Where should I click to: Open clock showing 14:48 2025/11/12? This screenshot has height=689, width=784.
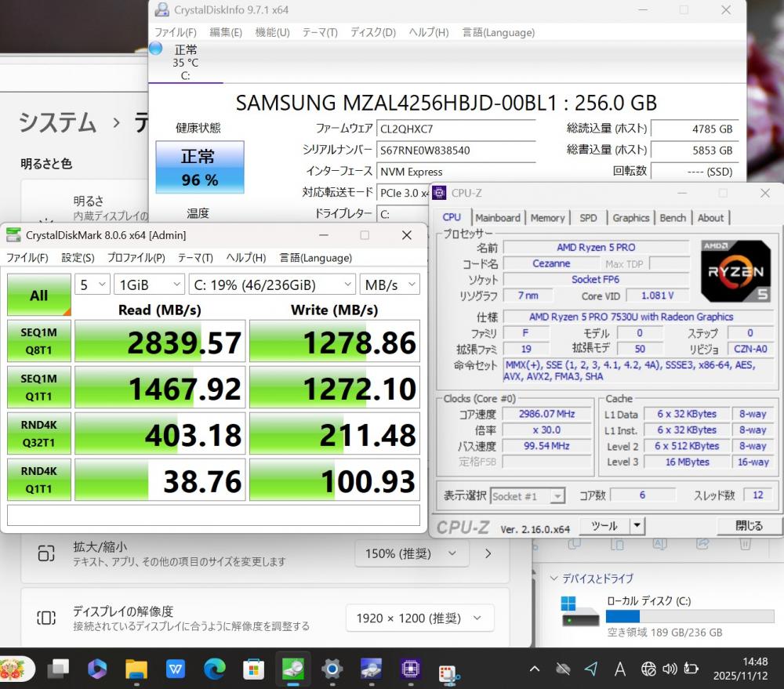point(741,669)
